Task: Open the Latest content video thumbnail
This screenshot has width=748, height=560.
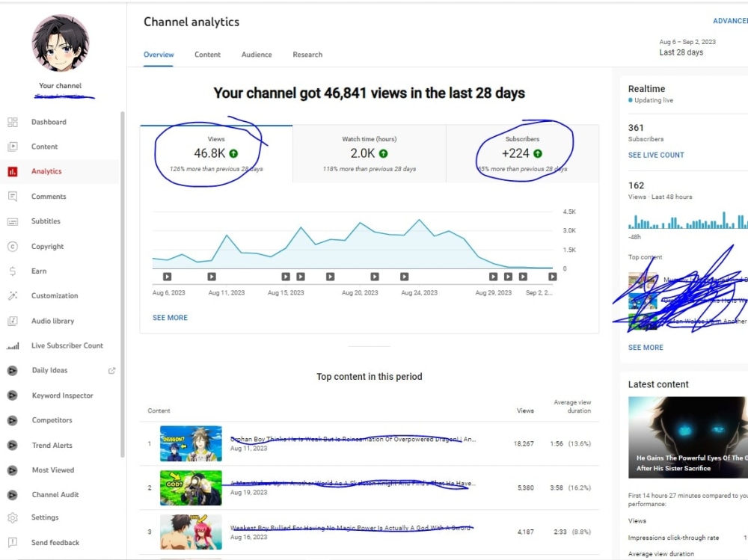Action: coord(688,437)
